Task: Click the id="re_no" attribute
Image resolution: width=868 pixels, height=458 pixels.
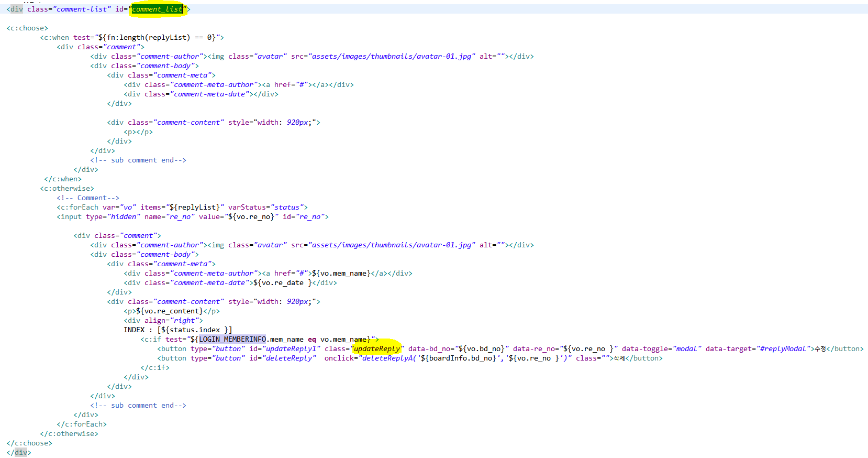Action: tap(304, 217)
